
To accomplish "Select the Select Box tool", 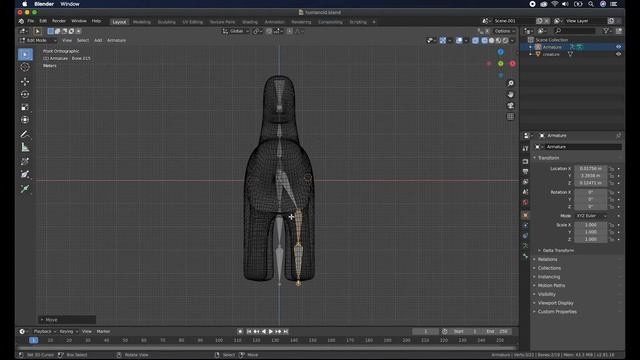I will [x=25, y=54].
